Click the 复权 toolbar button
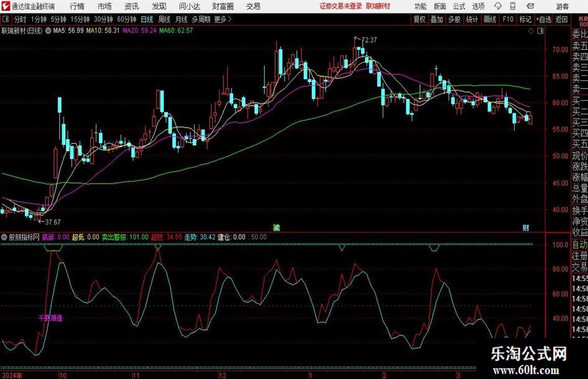The image size is (588, 379). 419,19
